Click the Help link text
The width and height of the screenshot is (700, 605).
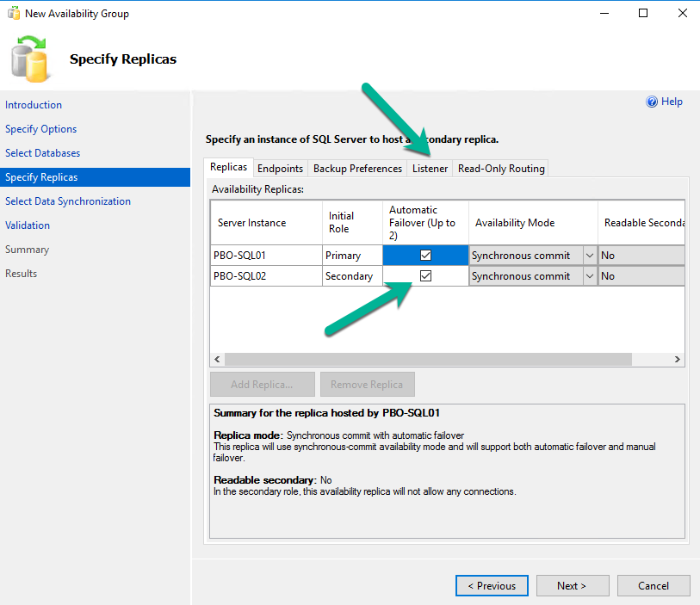(x=672, y=102)
